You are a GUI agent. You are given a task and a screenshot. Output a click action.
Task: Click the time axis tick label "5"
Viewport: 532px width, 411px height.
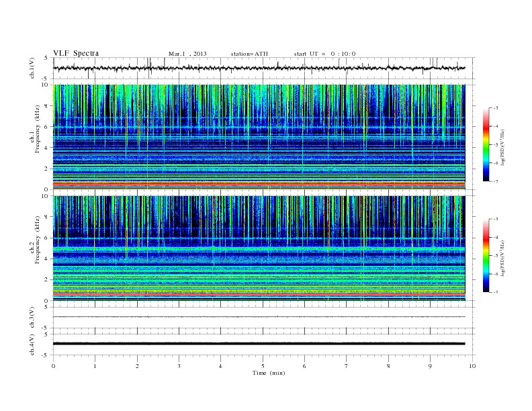click(x=263, y=366)
